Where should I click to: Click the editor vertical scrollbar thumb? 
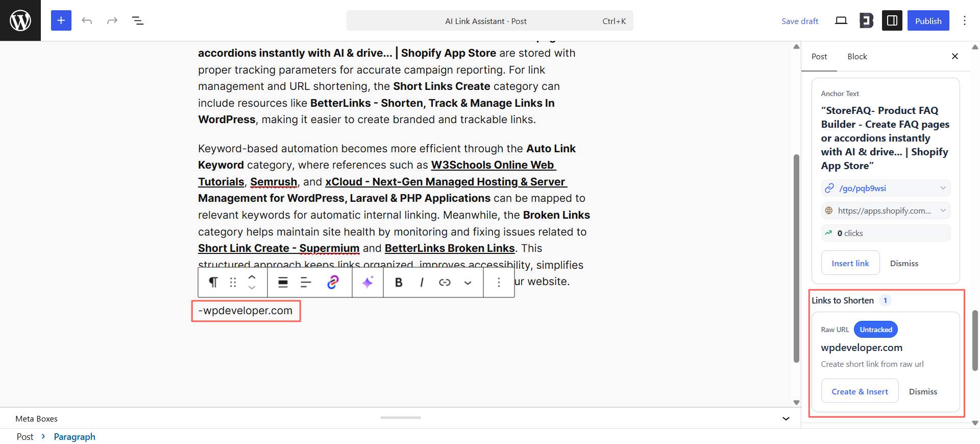pos(796,258)
